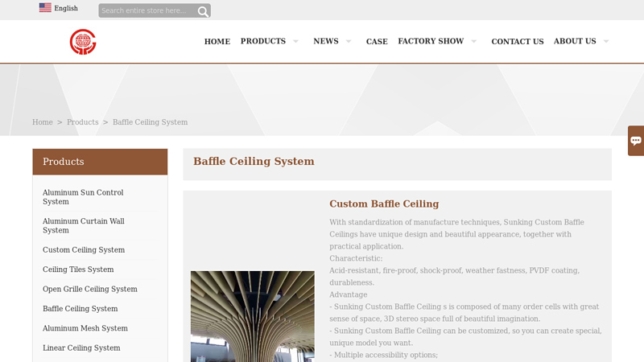The width and height of the screenshot is (644, 362).
Task: Click the Baffle Ceiling System page heading
Action: (254, 162)
